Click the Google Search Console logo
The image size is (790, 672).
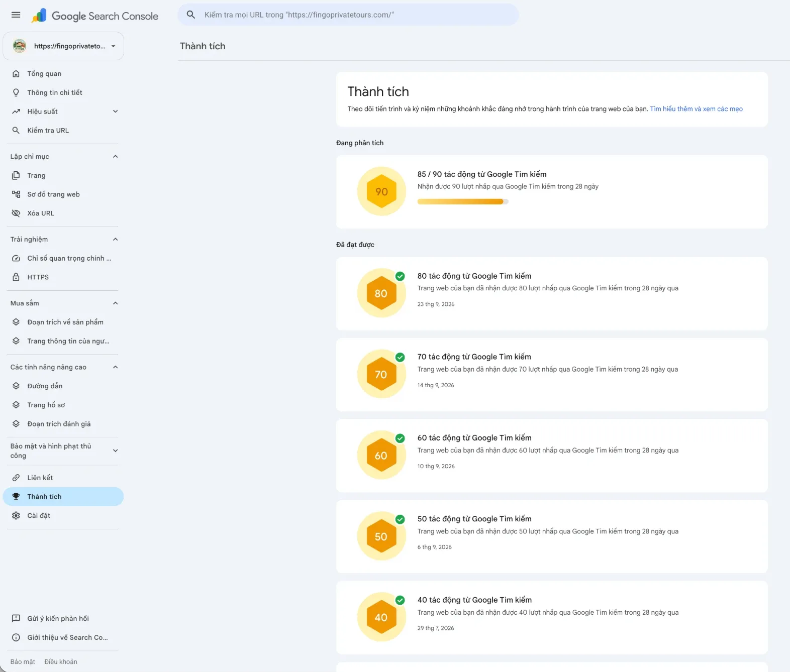[x=95, y=16]
